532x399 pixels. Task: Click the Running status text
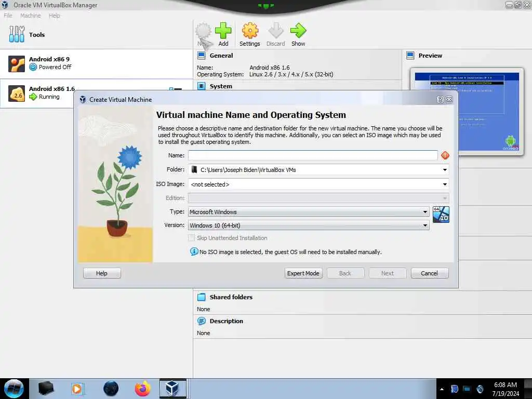pyautogui.click(x=49, y=97)
